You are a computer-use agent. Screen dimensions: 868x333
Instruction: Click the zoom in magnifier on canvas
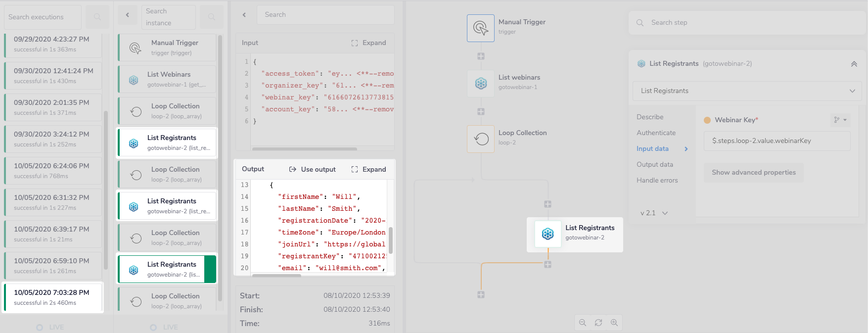click(x=614, y=323)
